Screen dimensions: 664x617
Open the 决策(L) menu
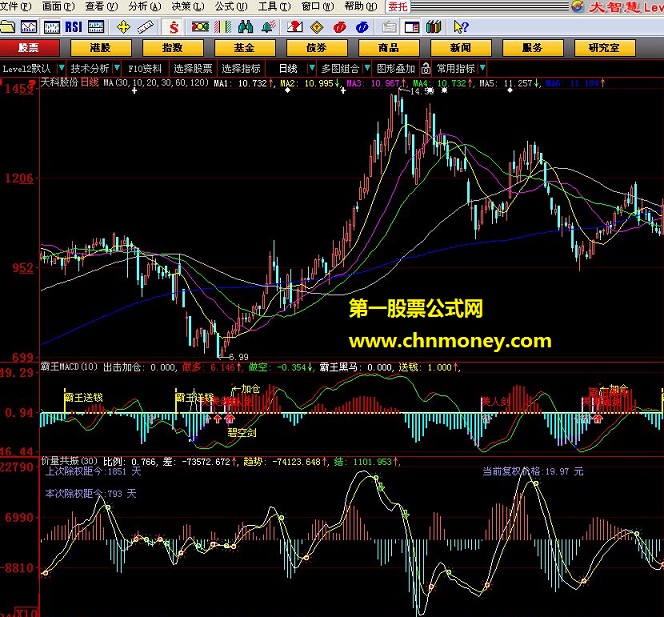click(x=188, y=6)
